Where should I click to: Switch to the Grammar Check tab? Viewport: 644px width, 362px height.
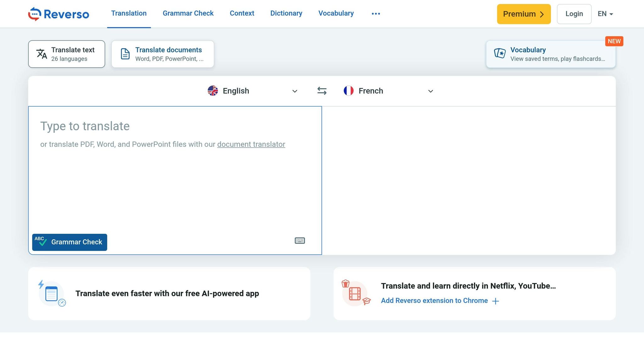188,13
